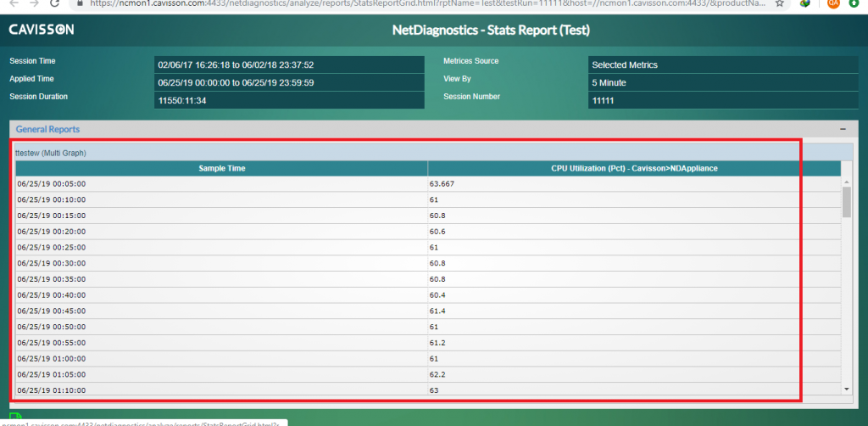Collapse the General Reports panel with minus icon
Image resolution: width=868 pixels, height=426 pixels.
843,128
